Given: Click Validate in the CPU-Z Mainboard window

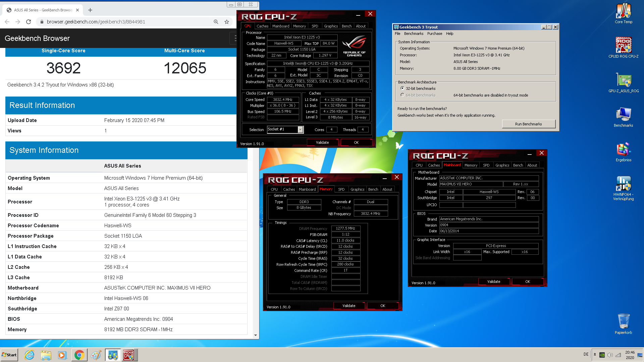Looking at the screenshot, I should click(494, 282).
